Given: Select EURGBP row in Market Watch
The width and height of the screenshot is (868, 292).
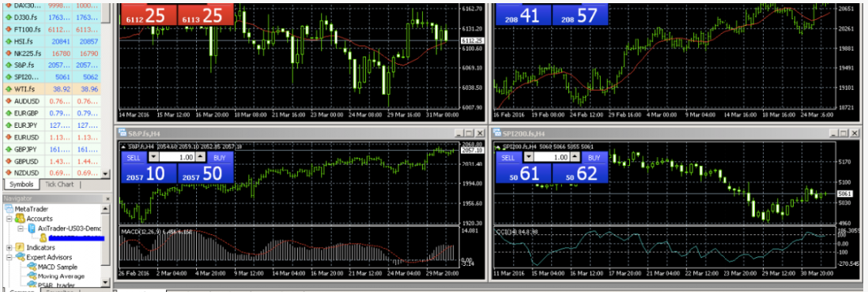Looking at the screenshot, I should coord(51,113).
